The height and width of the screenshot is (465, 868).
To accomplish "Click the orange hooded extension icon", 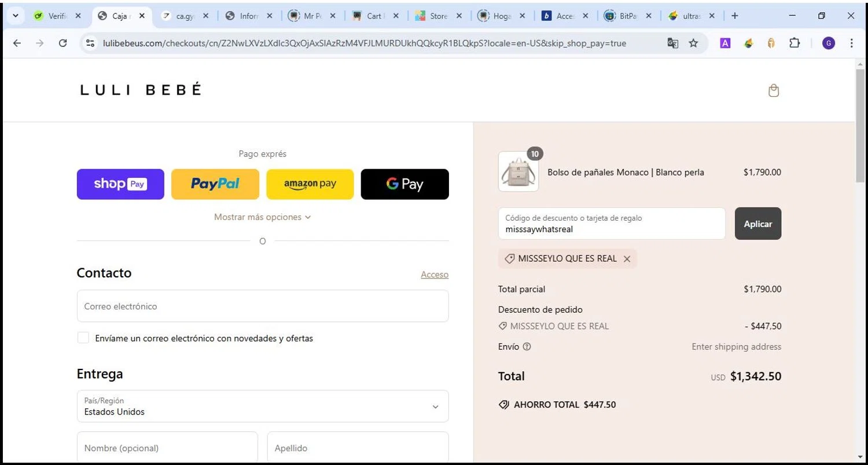I will tap(771, 43).
